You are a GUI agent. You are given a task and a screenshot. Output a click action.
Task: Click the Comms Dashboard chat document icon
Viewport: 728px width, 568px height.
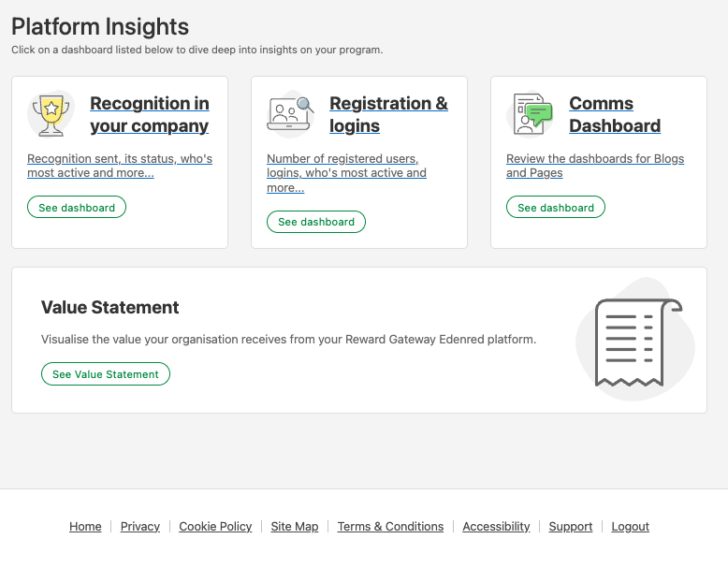pyautogui.click(x=531, y=114)
